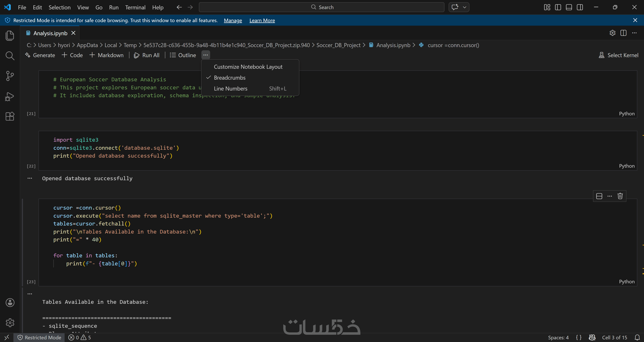Toggle Line Numbers in the dropdown menu
Image resolution: width=644 pixels, height=342 pixels.
(230, 89)
